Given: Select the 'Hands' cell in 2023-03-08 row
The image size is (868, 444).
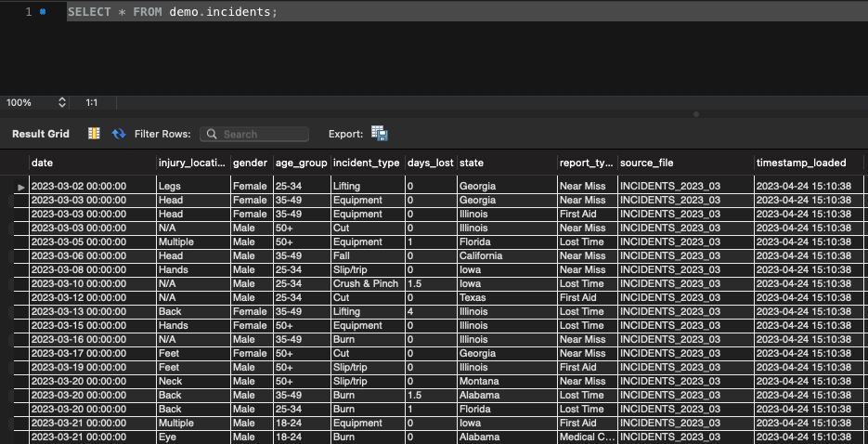Looking at the screenshot, I should click(x=194, y=269).
